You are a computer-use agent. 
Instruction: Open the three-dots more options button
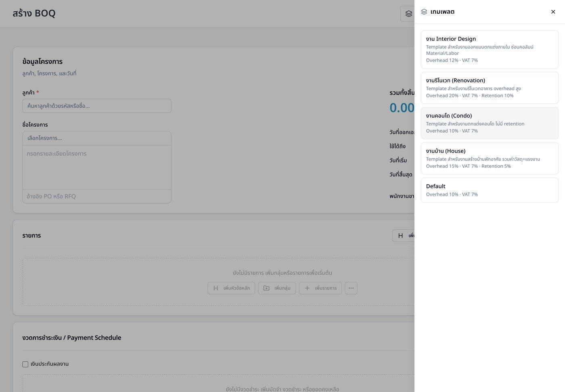[x=351, y=288]
